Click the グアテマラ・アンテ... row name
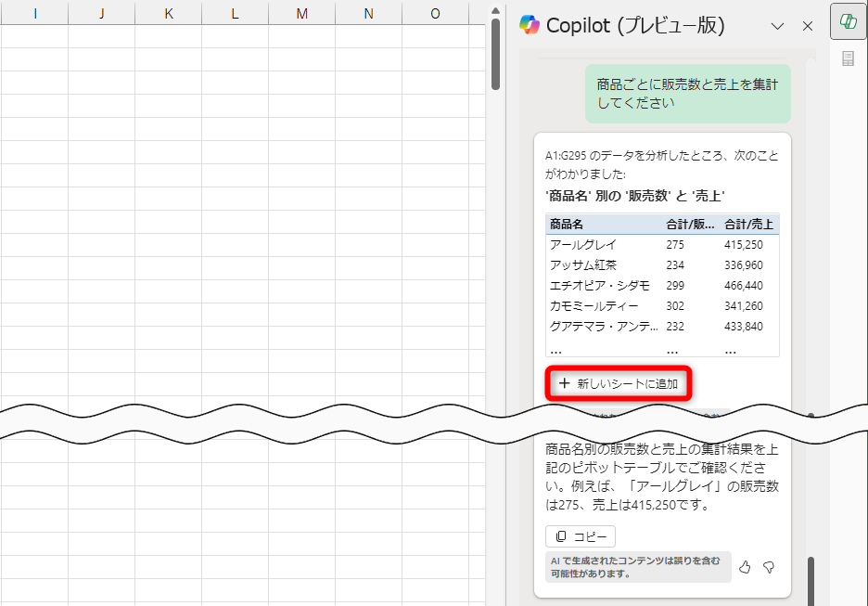The image size is (868, 606). [x=604, y=327]
